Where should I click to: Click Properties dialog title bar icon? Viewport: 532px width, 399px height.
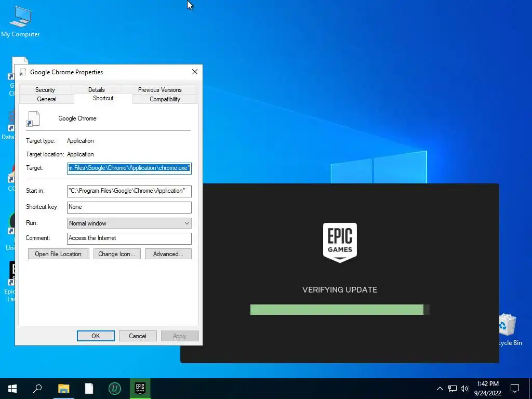[x=23, y=72]
